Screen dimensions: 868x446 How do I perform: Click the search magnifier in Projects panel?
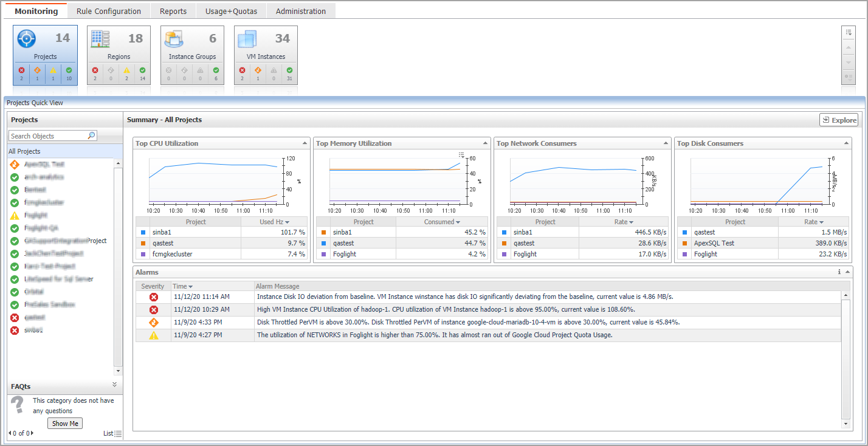point(91,136)
